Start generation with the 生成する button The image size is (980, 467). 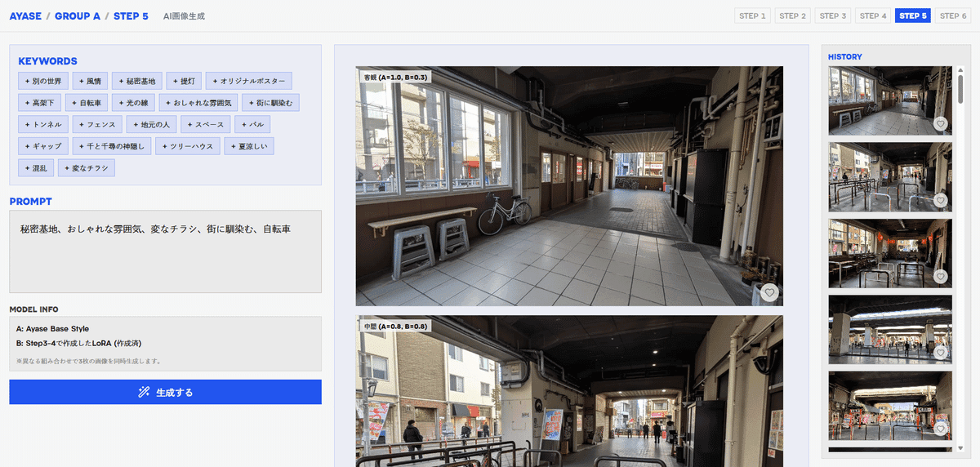[x=165, y=392]
